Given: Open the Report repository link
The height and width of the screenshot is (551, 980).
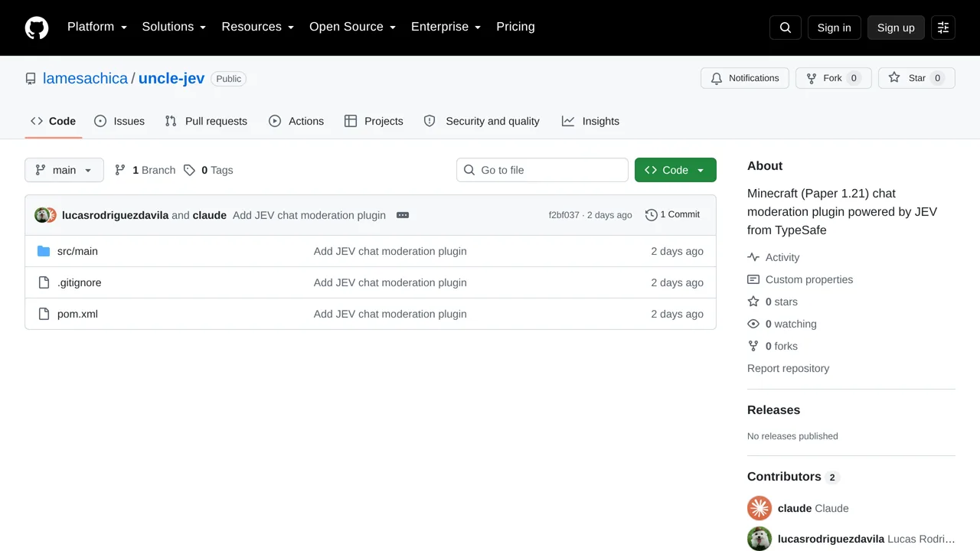Looking at the screenshot, I should (x=788, y=368).
